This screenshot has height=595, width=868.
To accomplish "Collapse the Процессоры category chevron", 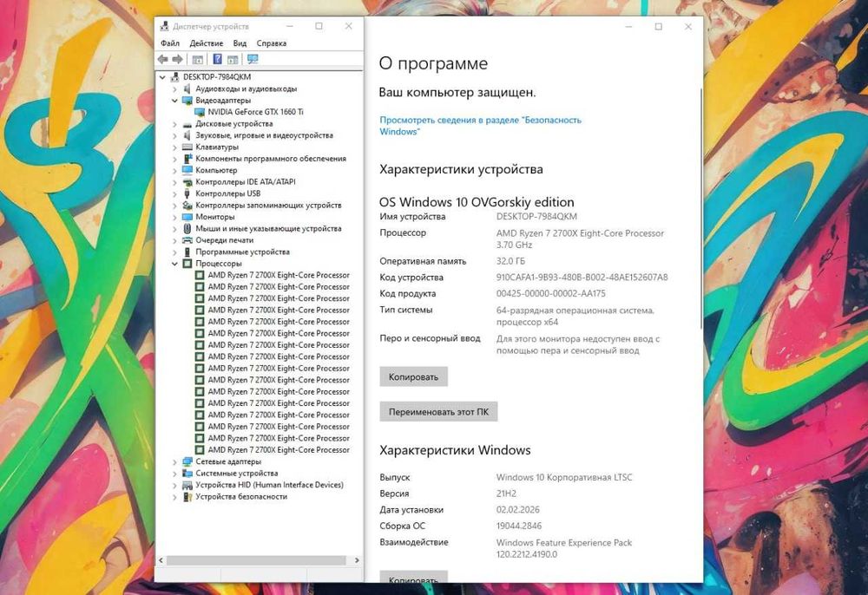I will click(175, 264).
